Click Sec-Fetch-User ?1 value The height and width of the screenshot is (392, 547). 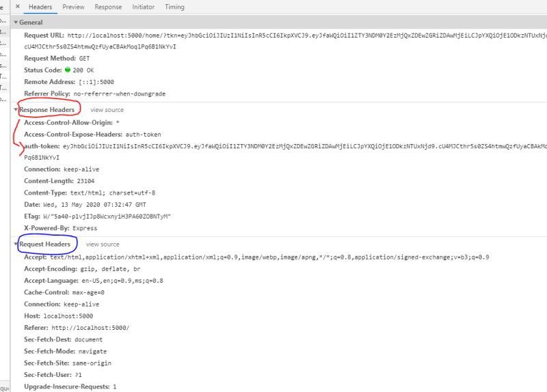click(x=78, y=376)
